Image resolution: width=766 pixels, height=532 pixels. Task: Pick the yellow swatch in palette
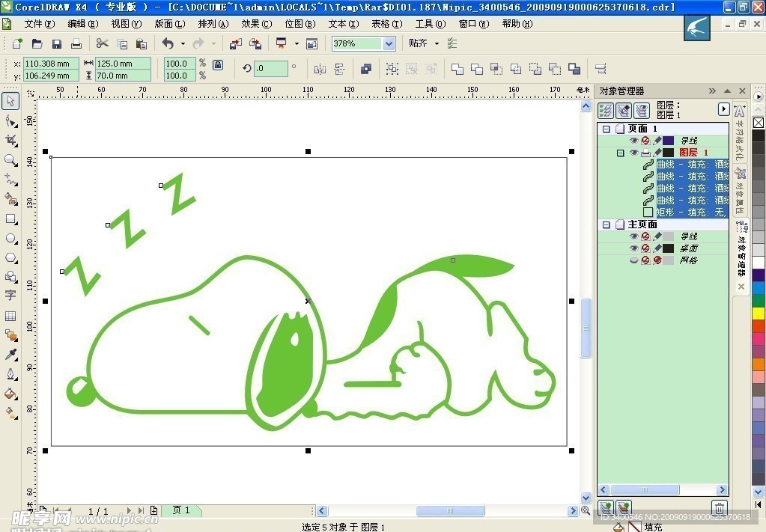(x=759, y=314)
